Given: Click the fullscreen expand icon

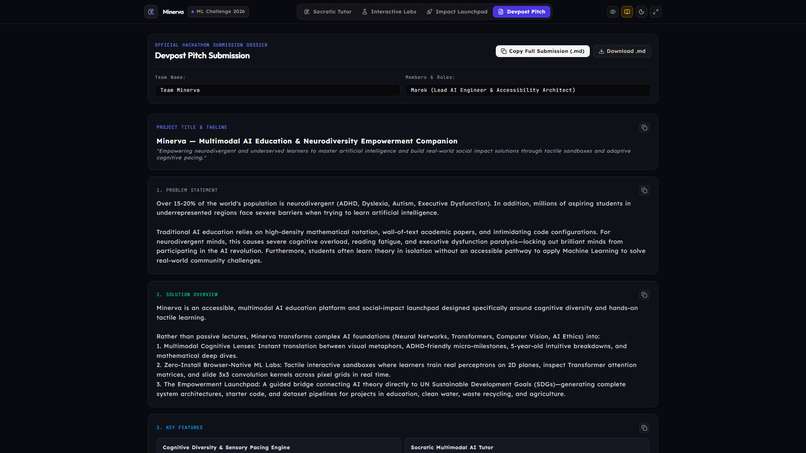Looking at the screenshot, I should 655,11.
